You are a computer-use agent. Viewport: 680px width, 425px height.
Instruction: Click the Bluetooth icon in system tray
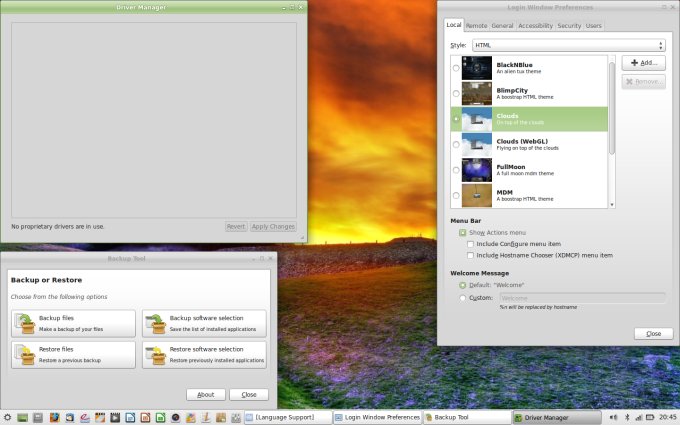[x=627, y=416]
